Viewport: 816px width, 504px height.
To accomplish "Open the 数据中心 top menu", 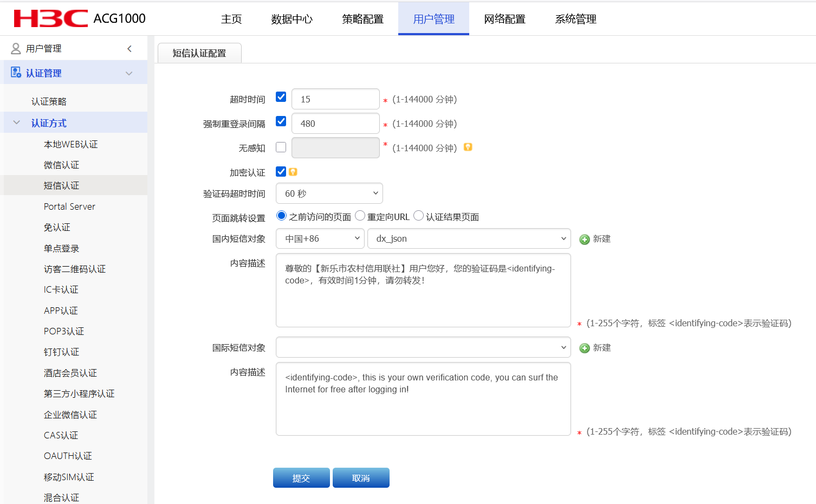I will [x=292, y=19].
